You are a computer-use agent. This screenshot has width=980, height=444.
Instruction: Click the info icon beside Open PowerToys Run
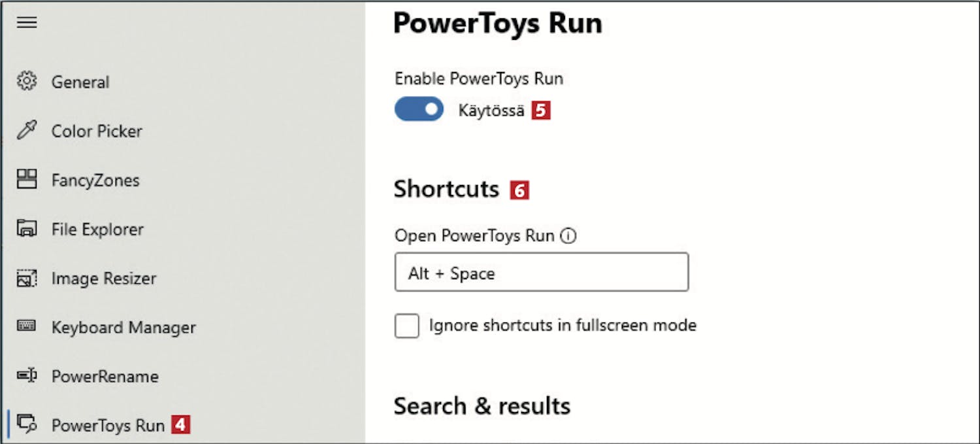click(568, 236)
